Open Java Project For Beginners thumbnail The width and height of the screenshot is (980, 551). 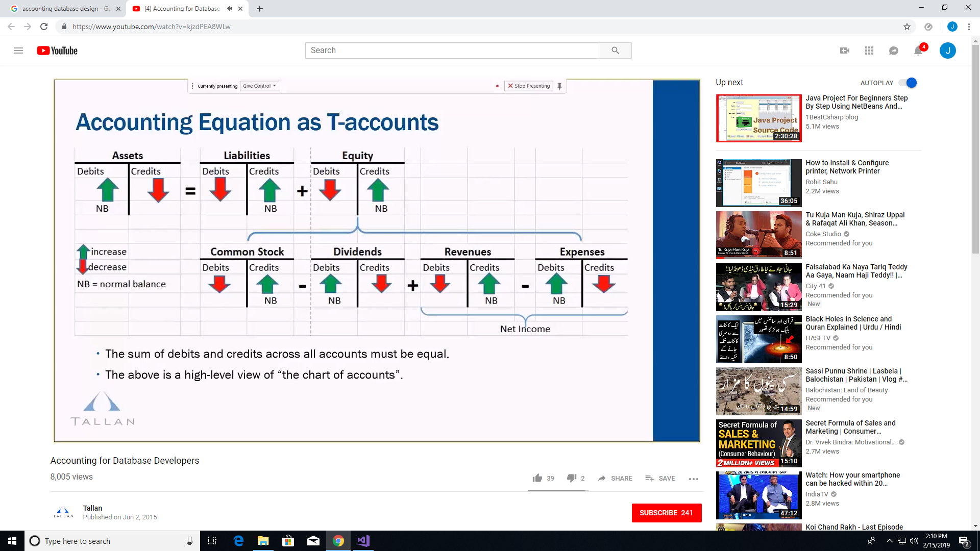pyautogui.click(x=758, y=118)
